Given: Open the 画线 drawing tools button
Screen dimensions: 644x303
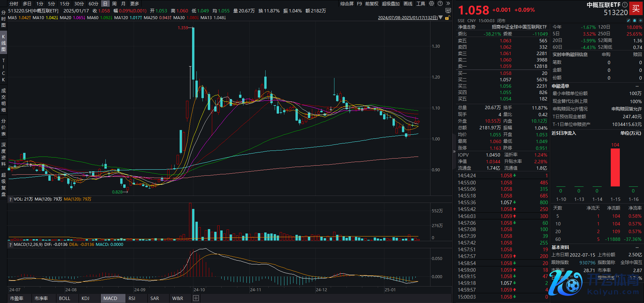Looking at the screenshot, I should pos(408,4).
